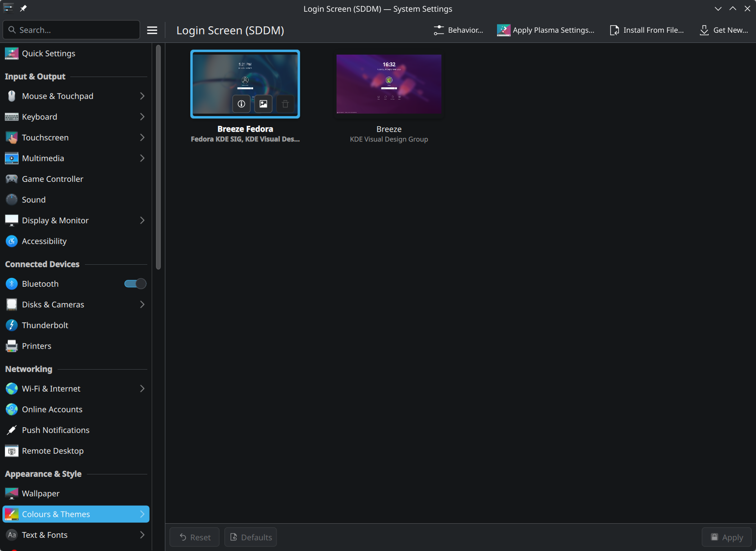Click the 'Appearance & Style' section header
Image resolution: width=756 pixels, height=551 pixels.
point(43,474)
